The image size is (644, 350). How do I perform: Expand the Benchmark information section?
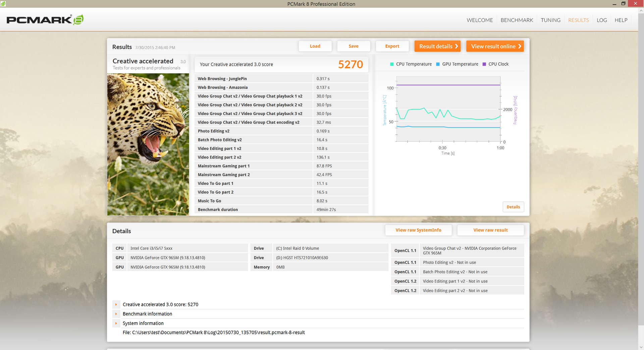[116, 314]
